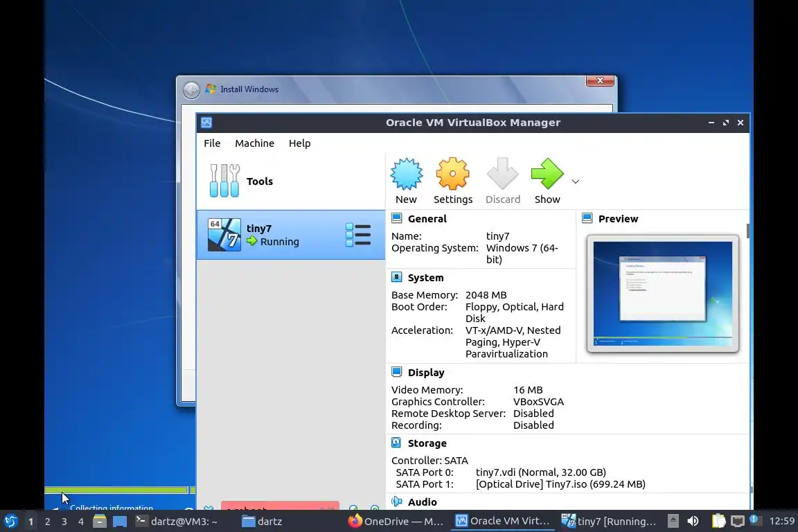This screenshot has width=798, height=532.
Task: Open the Storage settings heading link
Action: [427, 443]
